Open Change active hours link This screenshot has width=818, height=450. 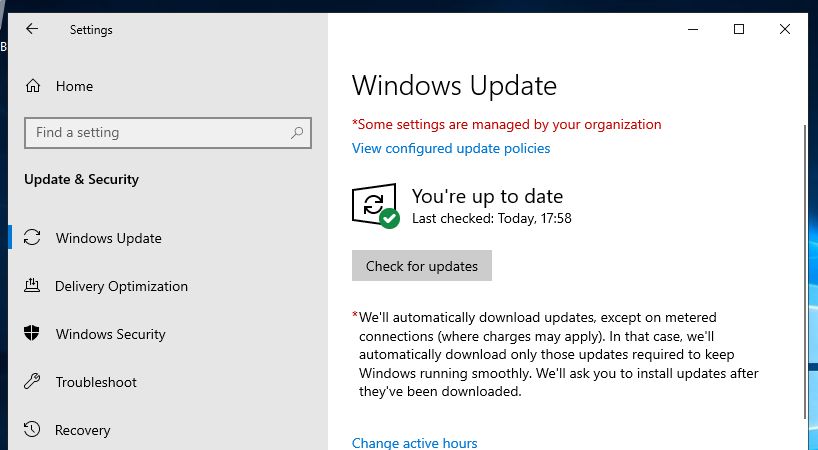click(414, 443)
